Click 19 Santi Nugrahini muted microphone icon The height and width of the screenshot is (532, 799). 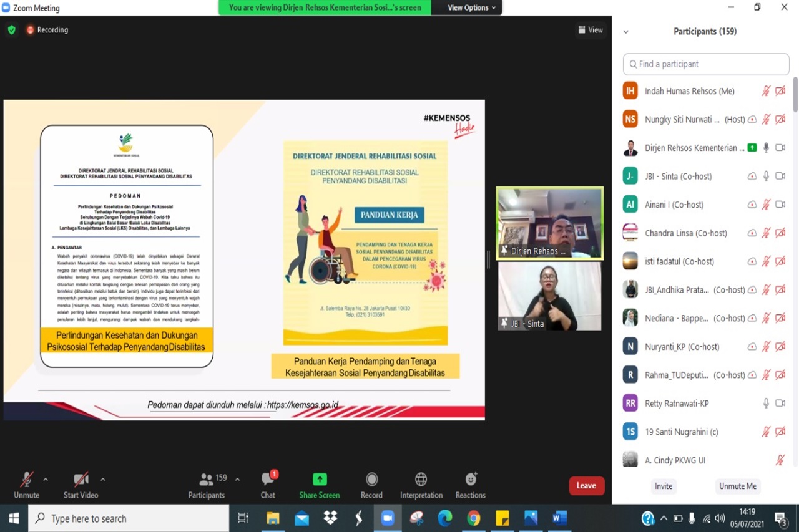coord(766,432)
